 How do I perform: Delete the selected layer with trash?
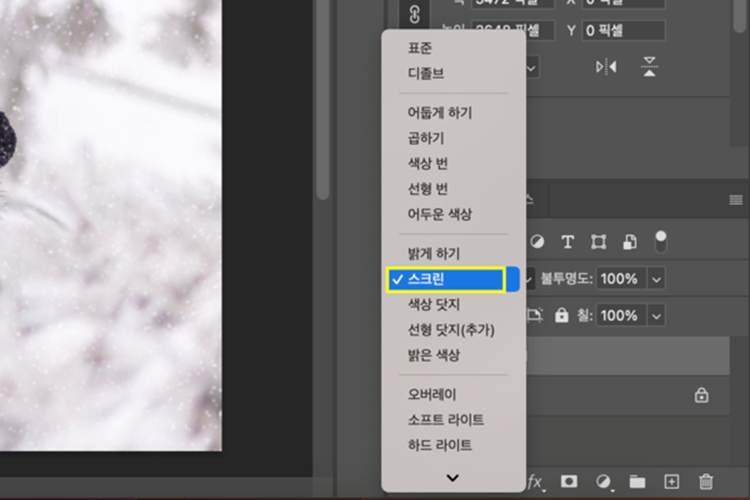coord(706,481)
